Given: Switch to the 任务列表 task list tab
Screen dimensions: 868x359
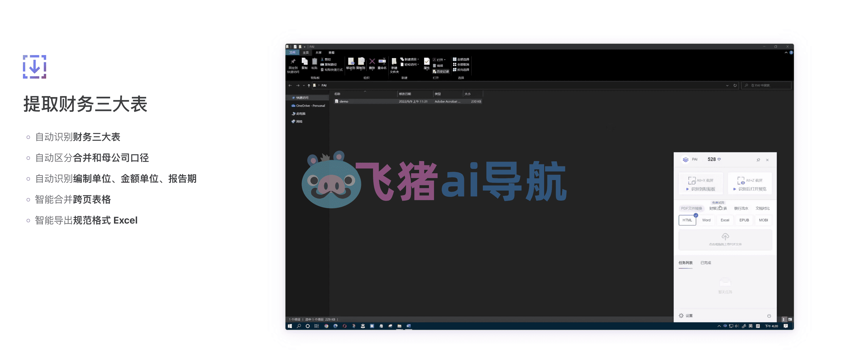Looking at the screenshot, I should pos(685,263).
